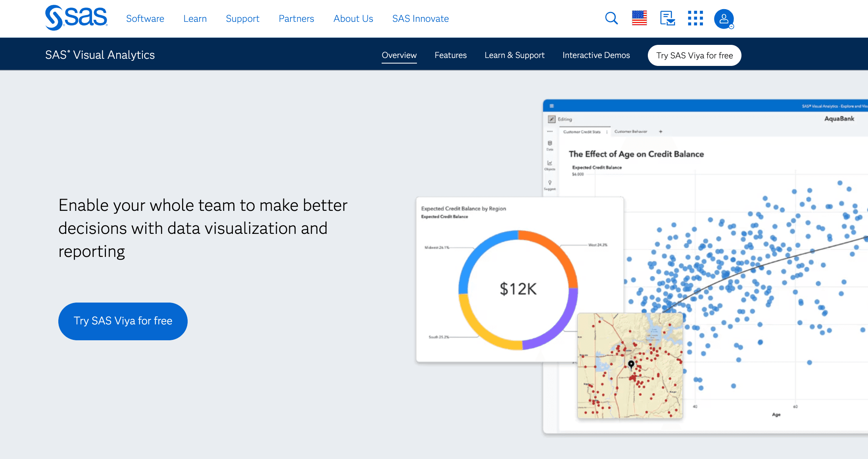Image resolution: width=868 pixels, height=459 pixels.
Task: Open Learn & Support section
Action: pyautogui.click(x=514, y=55)
